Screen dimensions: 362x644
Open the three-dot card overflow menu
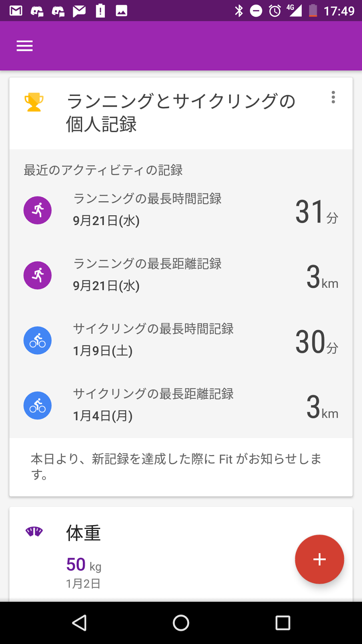pos(333,97)
